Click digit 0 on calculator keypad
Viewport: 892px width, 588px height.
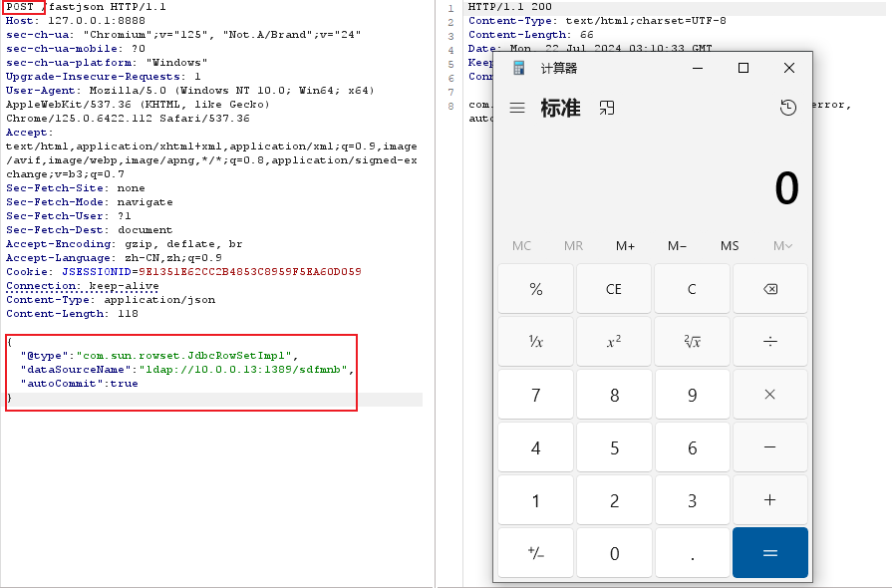(614, 553)
